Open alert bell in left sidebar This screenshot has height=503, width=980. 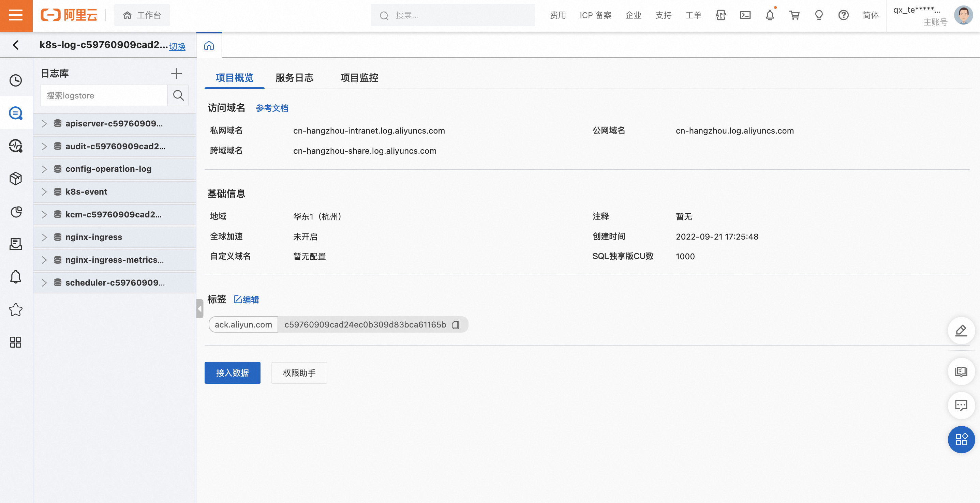point(16,276)
